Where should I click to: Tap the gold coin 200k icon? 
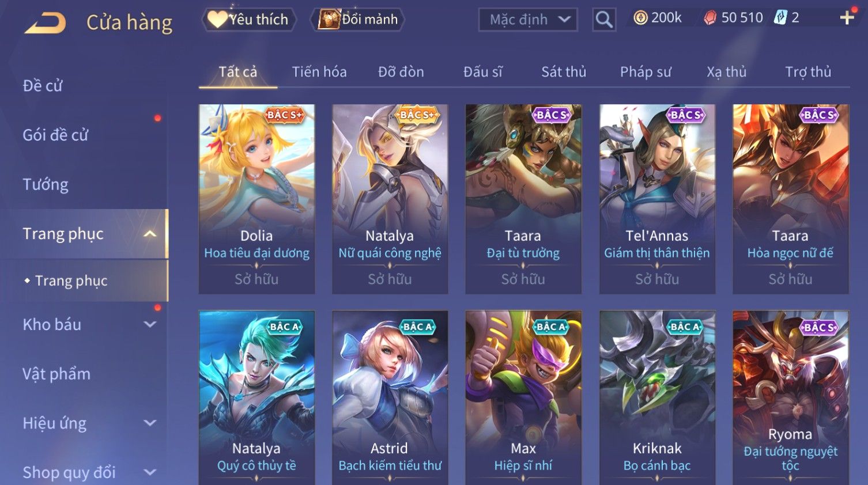pyautogui.click(x=640, y=18)
